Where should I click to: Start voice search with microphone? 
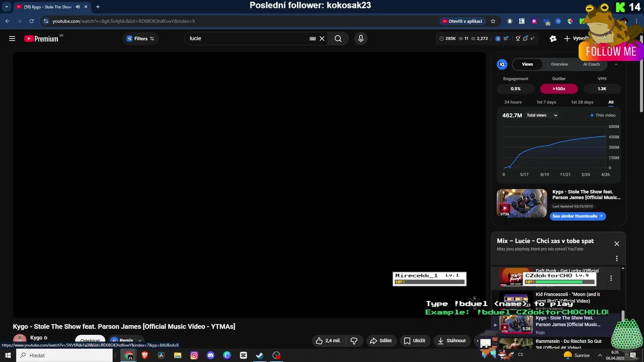coord(361,39)
